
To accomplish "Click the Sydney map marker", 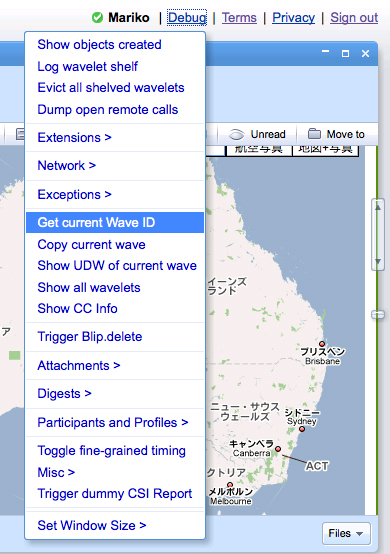I will (x=302, y=429).
